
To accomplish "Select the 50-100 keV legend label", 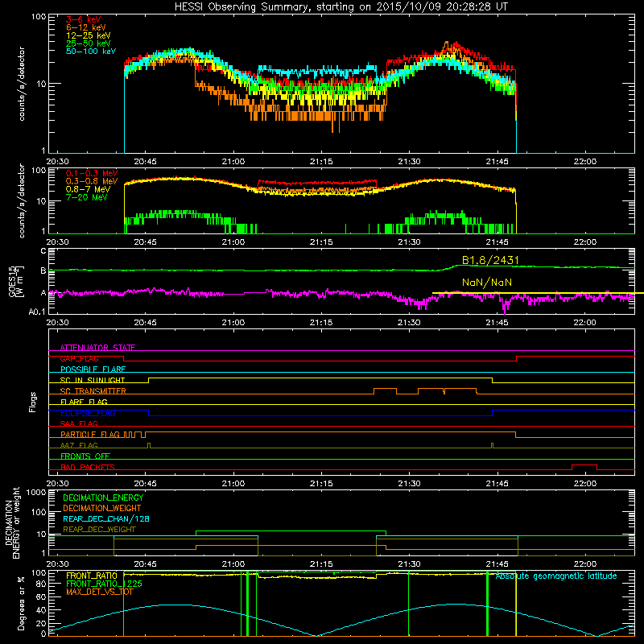I will coord(91,52).
